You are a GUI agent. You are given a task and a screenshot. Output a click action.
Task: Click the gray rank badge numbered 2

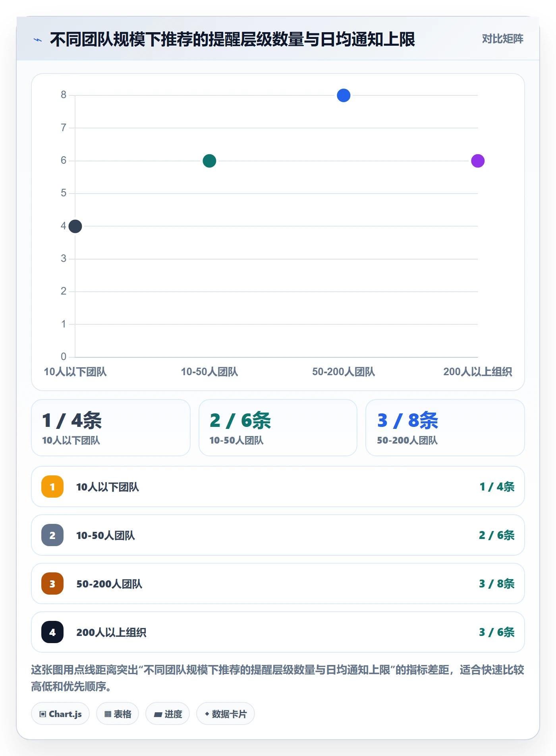(52, 535)
